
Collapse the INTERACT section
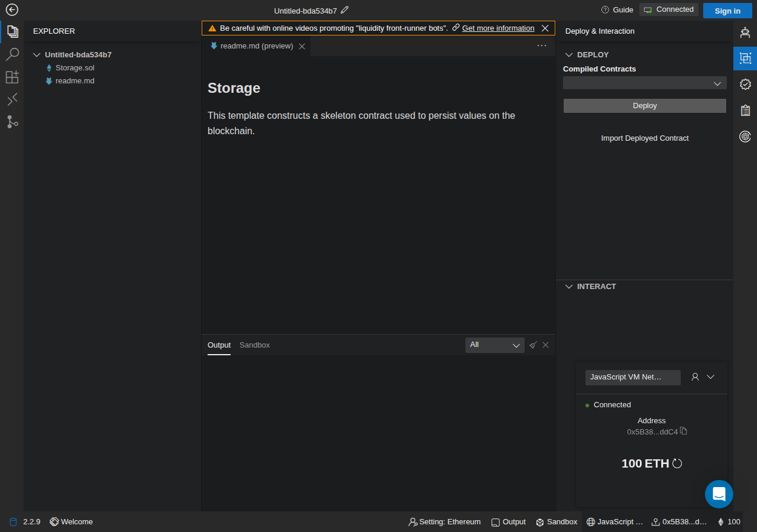[569, 286]
